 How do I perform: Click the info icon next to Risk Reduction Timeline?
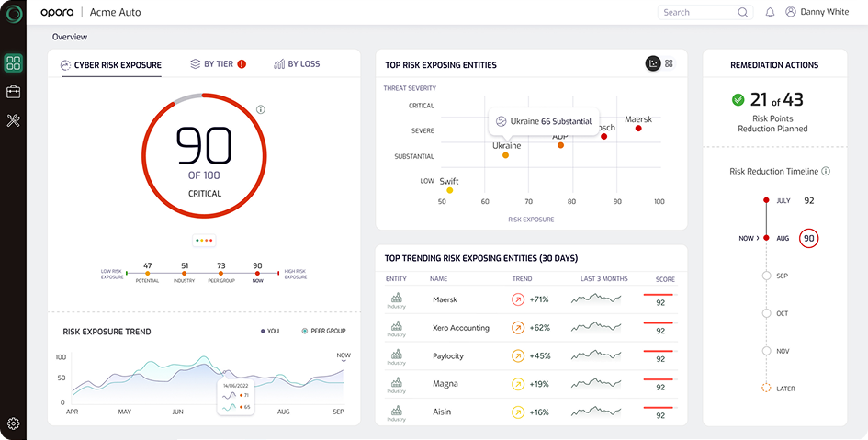tap(826, 171)
